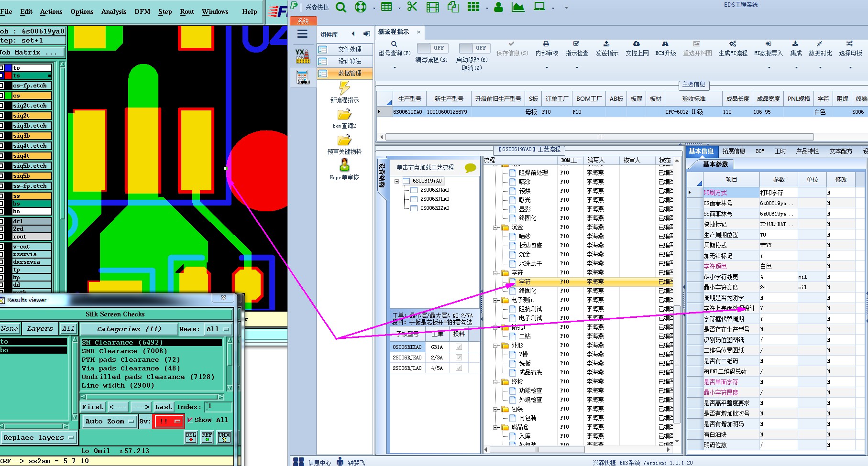
Task: Select SMD Clearance (7008) category row
Action: coord(152,351)
